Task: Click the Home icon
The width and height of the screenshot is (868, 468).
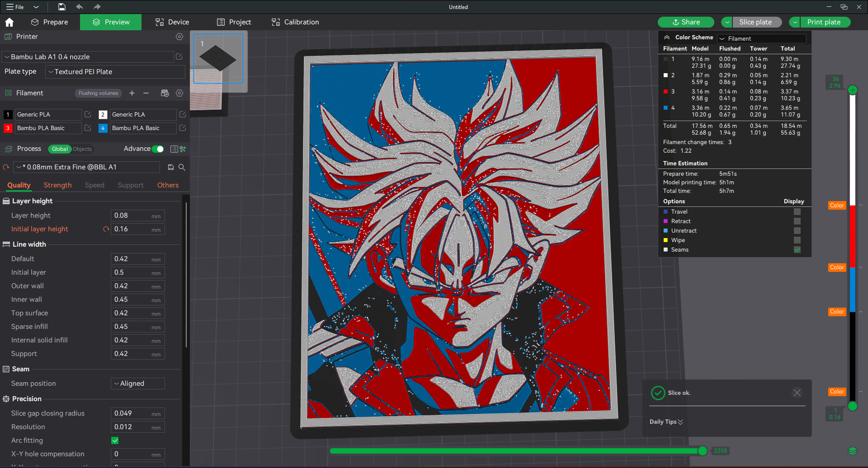Action: (x=9, y=22)
